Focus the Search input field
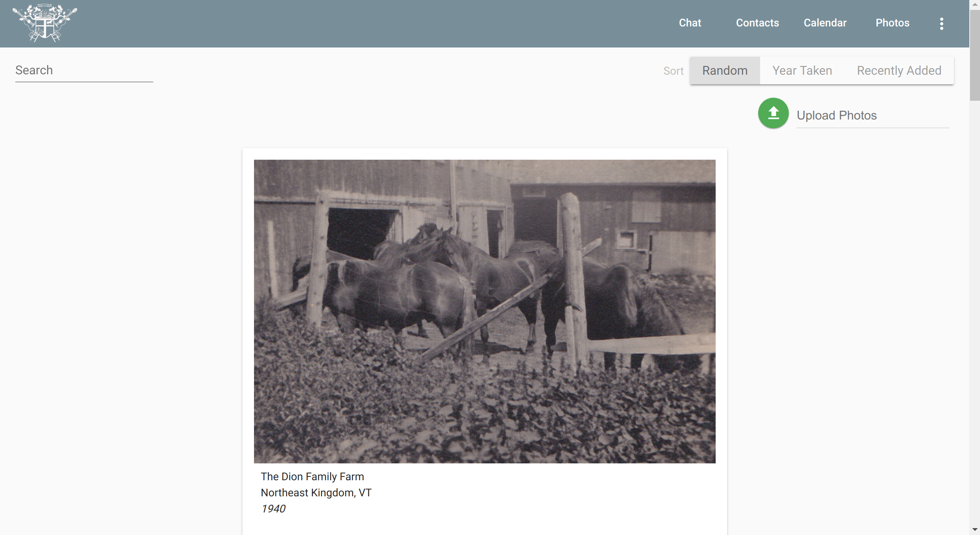980x535 pixels. point(84,70)
